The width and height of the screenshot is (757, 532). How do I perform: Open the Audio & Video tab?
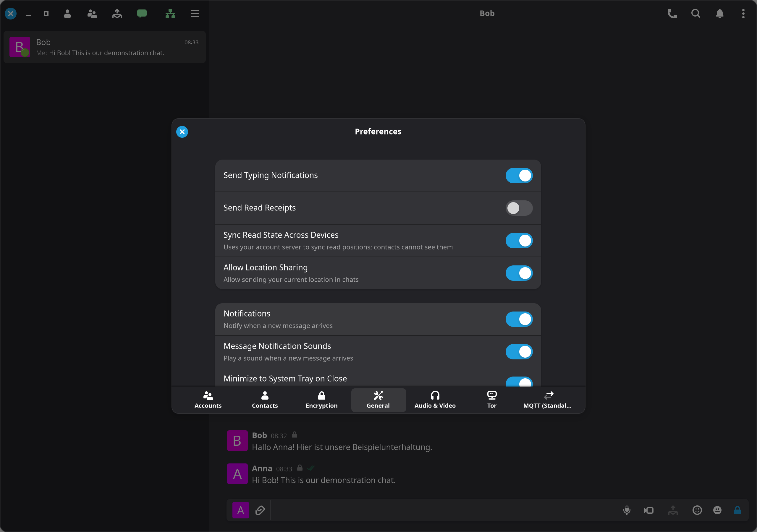point(435,400)
